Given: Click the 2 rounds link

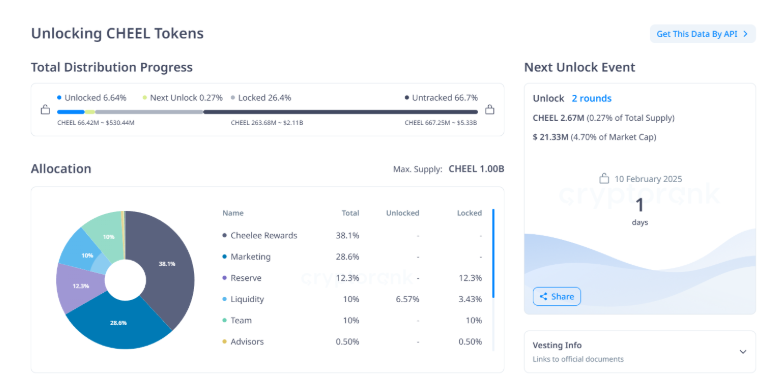Looking at the screenshot, I should click(x=591, y=99).
